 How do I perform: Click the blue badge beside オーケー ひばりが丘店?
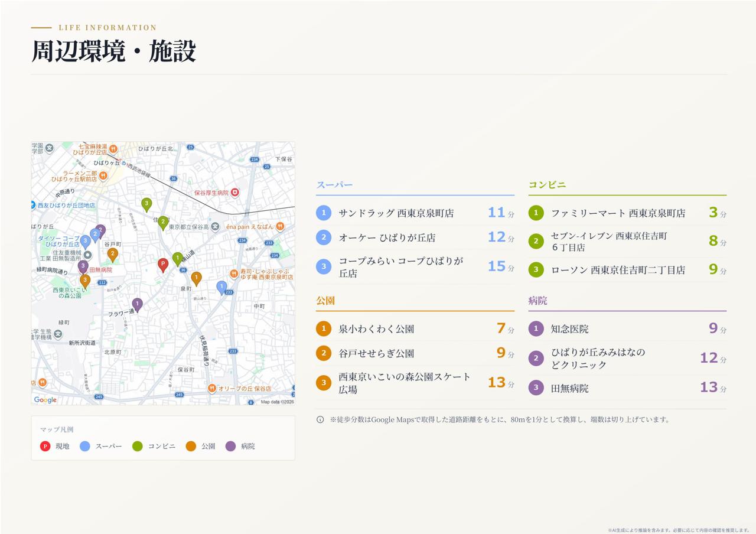tap(324, 237)
